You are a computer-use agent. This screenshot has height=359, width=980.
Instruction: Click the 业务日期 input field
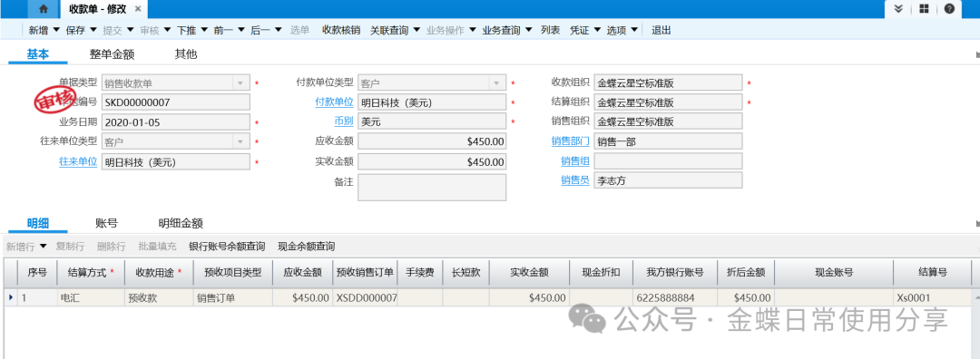tap(176, 122)
